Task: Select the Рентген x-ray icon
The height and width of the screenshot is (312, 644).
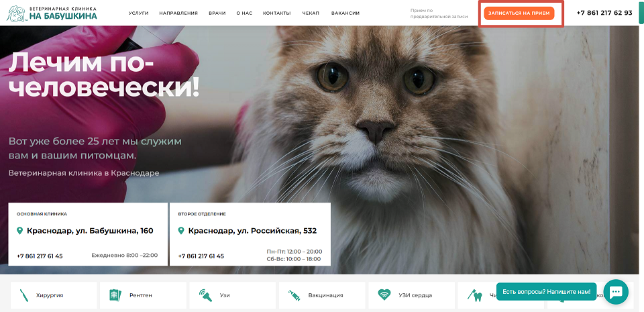Action: tap(115, 295)
